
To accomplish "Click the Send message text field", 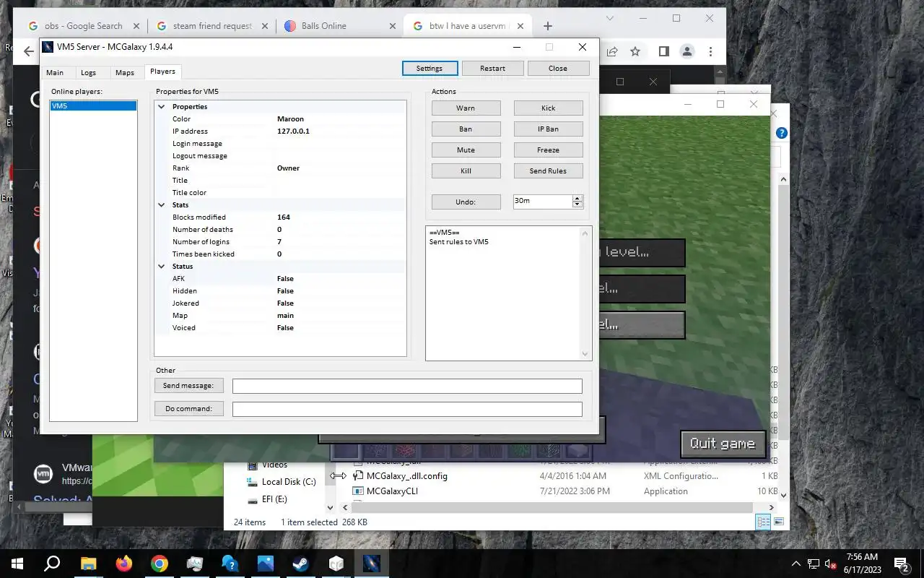I will tap(407, 386).
